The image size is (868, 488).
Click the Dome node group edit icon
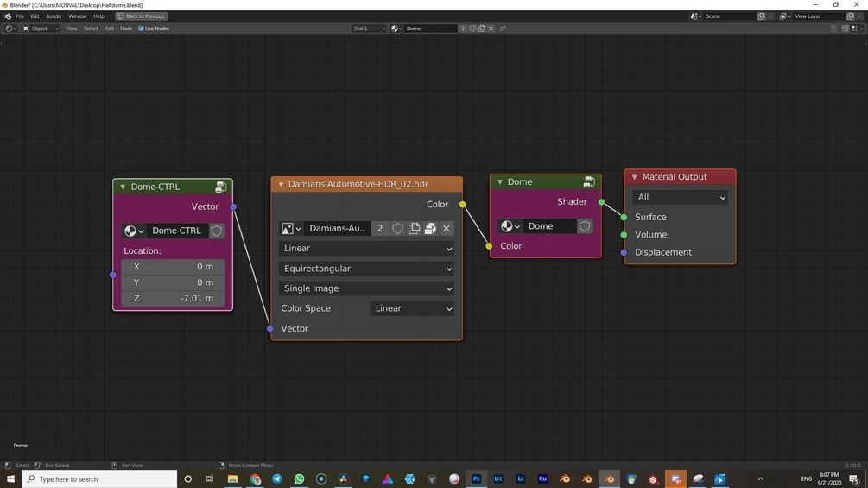(x=589, y=181)
